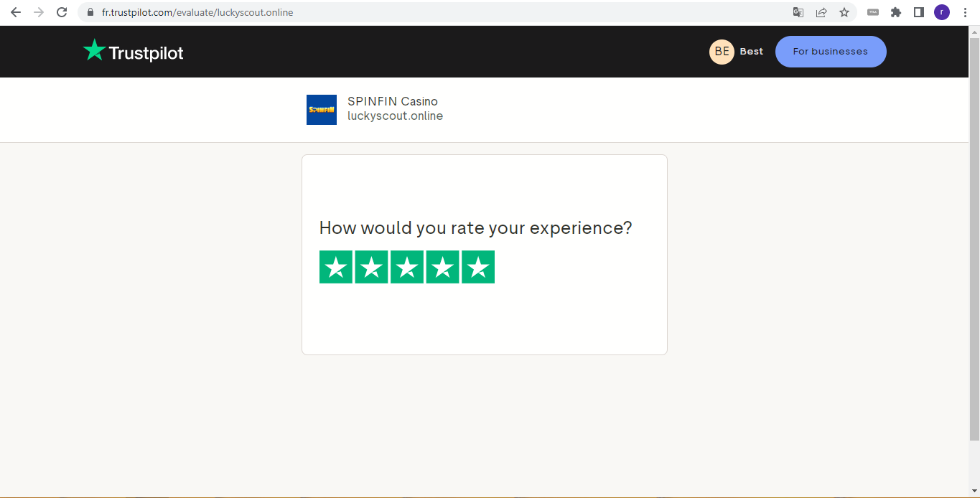The height and width of the screenshot is (498, 980).
Task: Click the address bar URL
Action: tap(197, 12)
